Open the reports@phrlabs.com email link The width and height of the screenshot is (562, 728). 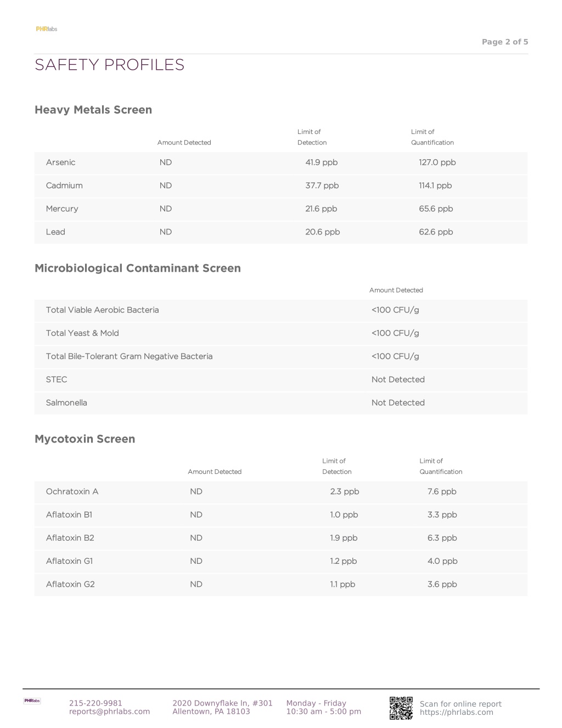coord(109,712)
